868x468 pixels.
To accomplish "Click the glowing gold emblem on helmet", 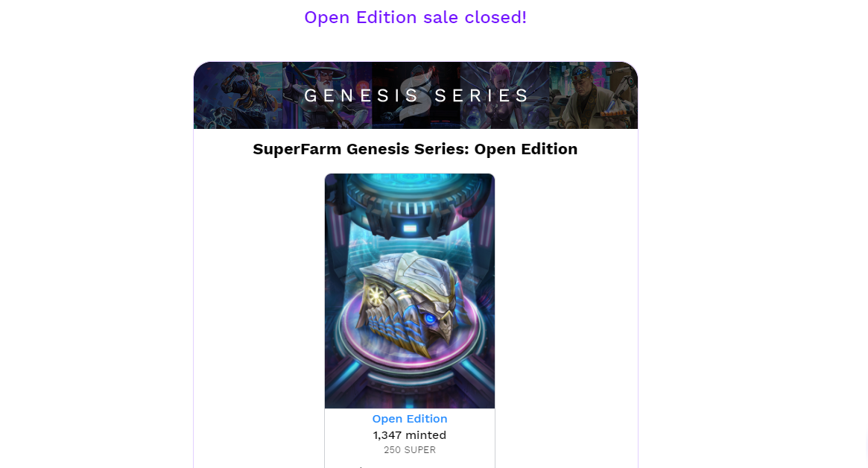I will [x=376, y=294].
